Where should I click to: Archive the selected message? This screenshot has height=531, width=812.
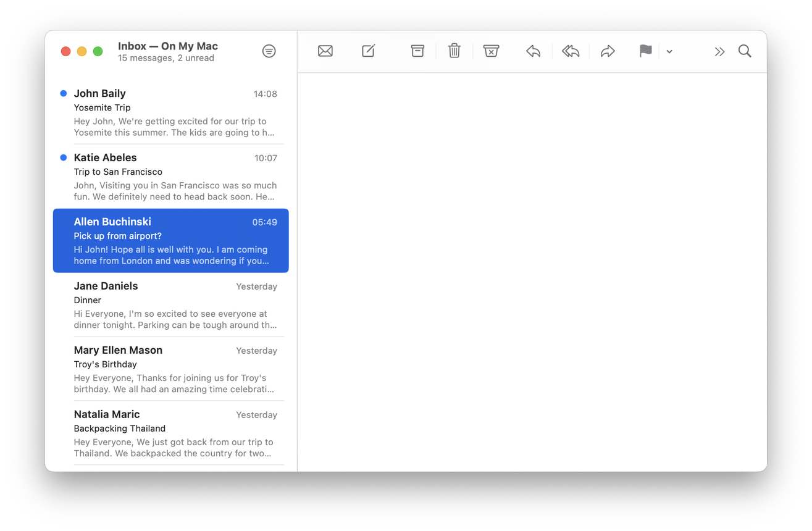coord(417,51)
